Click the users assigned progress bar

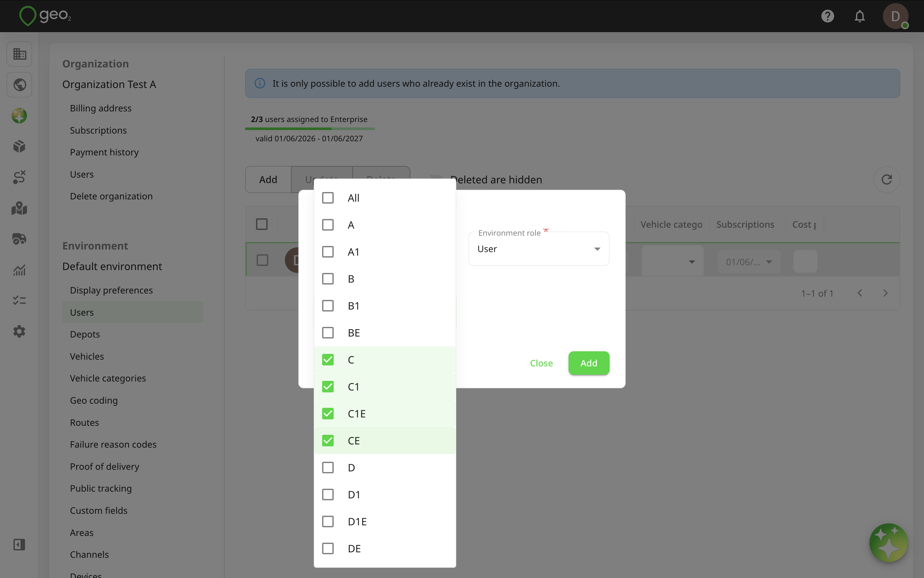pyautogui.click(x=310, y=129)
